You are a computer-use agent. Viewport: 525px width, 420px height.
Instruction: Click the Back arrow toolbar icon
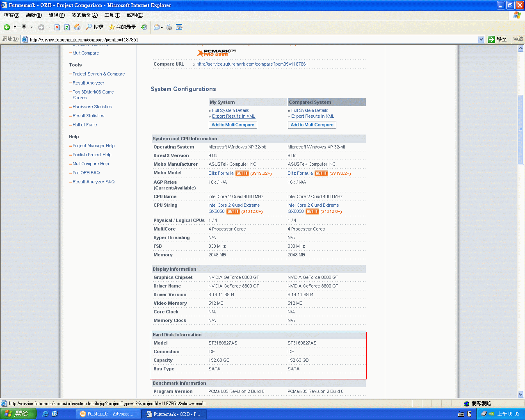[7, 27]
